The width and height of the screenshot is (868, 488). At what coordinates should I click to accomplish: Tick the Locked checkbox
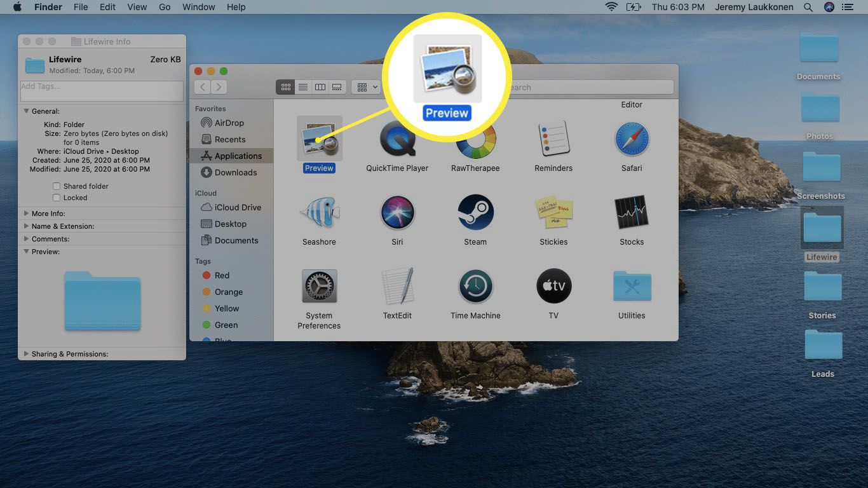click(57, 198)
